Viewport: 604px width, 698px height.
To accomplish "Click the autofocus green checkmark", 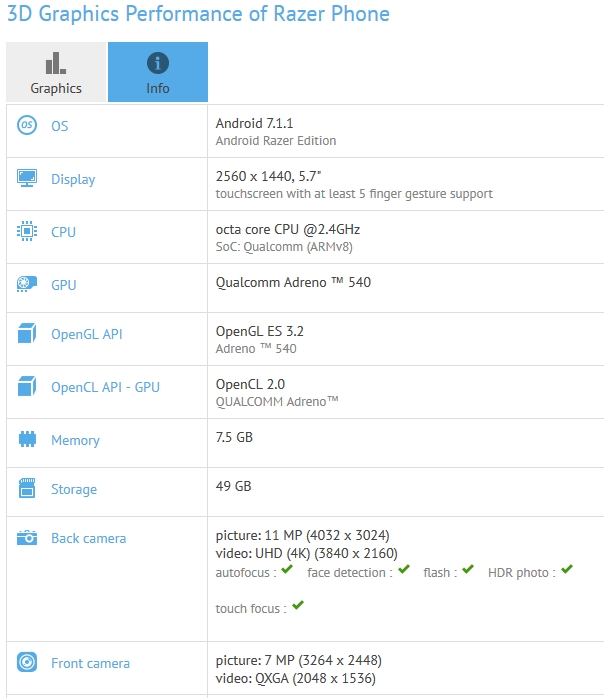I will [x=287, y=570].
